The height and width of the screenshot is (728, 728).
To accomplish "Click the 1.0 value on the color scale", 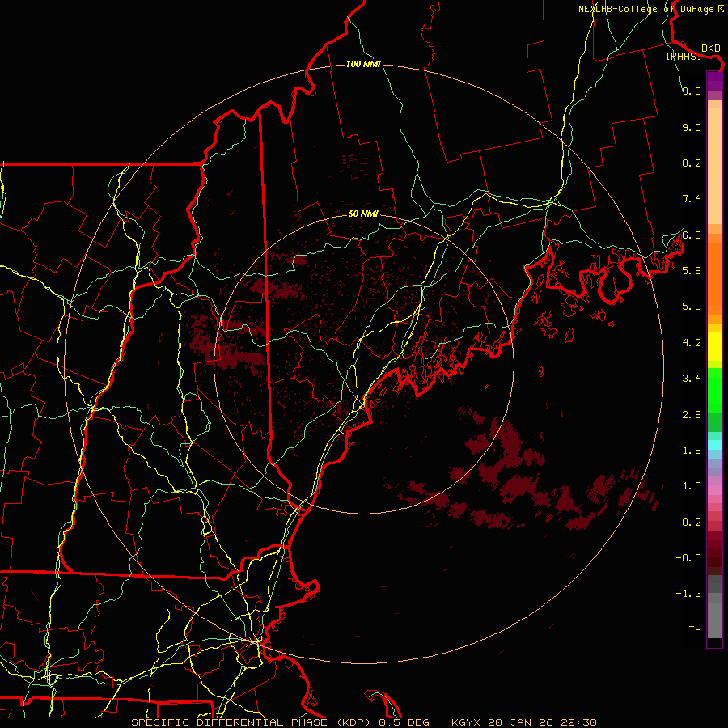I will click(x=692, y=486).
